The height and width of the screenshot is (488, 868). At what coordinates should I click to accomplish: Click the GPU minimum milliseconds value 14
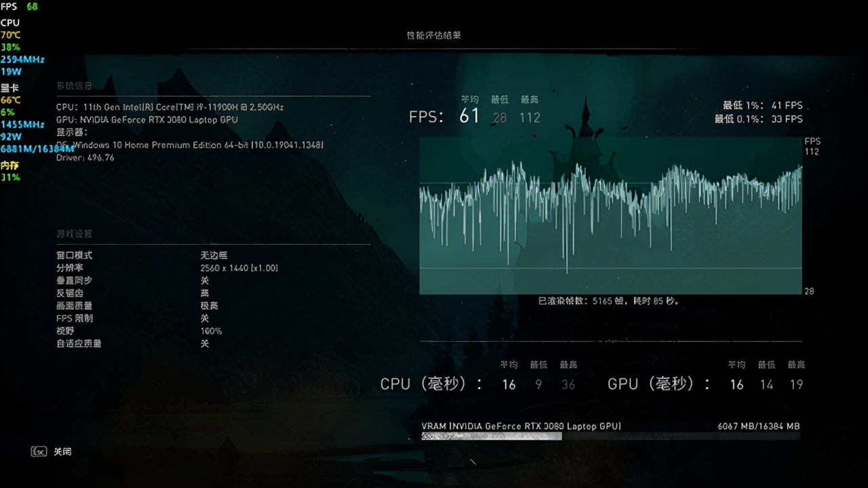[x=766, y=385]
